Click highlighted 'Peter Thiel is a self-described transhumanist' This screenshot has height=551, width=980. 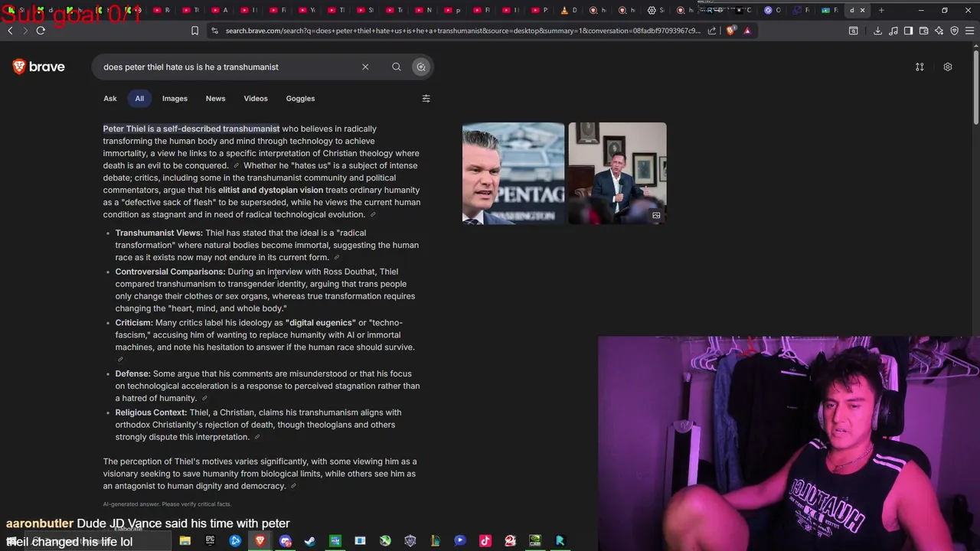pyautogui.click(x=191, y=129)
